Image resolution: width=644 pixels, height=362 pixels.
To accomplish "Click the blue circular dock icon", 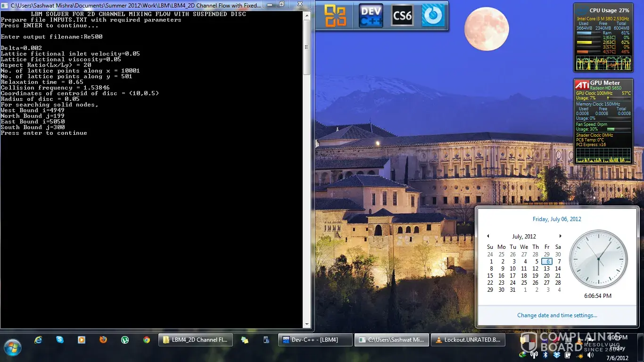I will tap(432, 16).
